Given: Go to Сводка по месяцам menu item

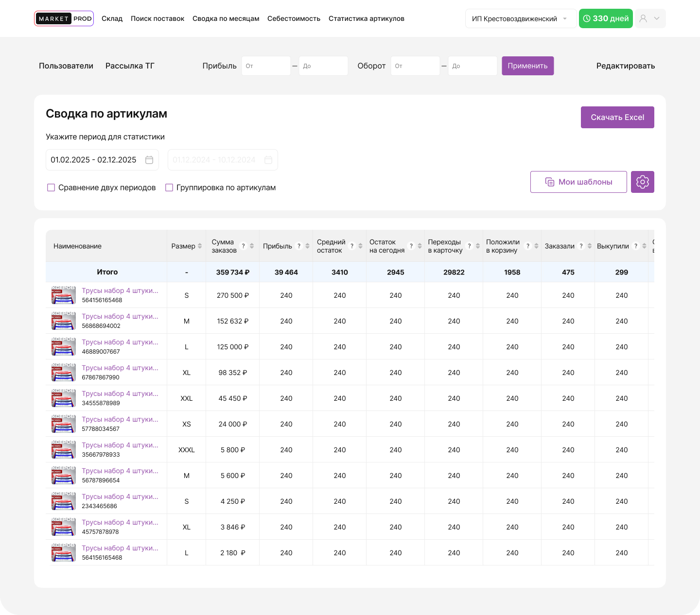Looking at the screenshot, I should click(226, 18).
